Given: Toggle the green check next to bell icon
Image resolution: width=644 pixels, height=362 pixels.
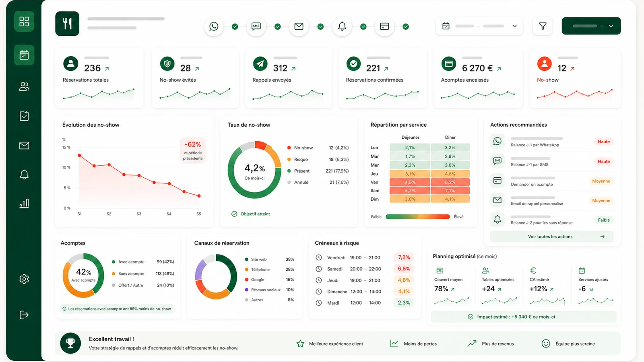Looking at the screenshot, I should 363,27.
